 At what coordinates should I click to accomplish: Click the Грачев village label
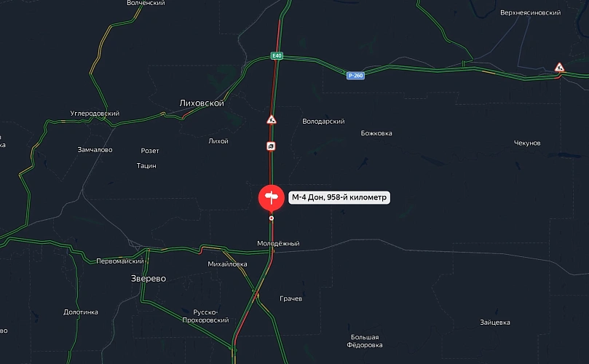pyautogui.click(x=290, y=298)
